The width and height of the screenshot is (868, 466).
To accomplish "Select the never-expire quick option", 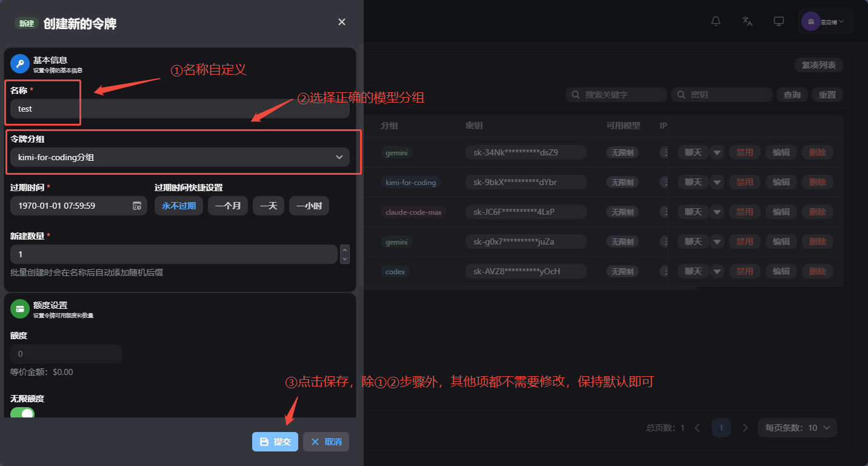I will [179, 206].
